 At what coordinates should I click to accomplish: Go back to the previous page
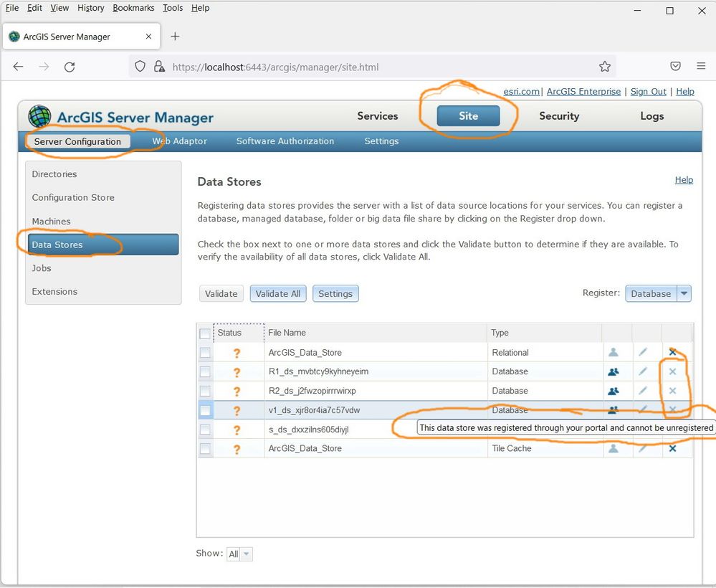pos(18,67)
